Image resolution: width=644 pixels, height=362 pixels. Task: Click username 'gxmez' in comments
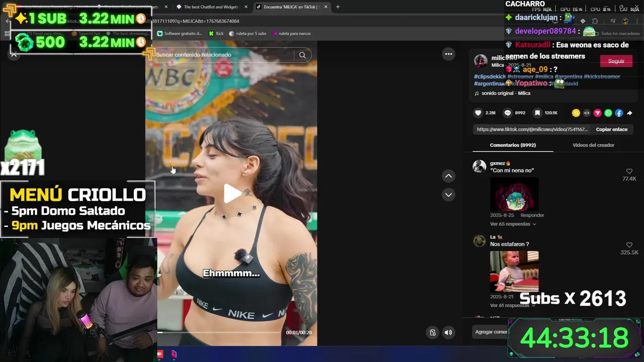point(497,163)
